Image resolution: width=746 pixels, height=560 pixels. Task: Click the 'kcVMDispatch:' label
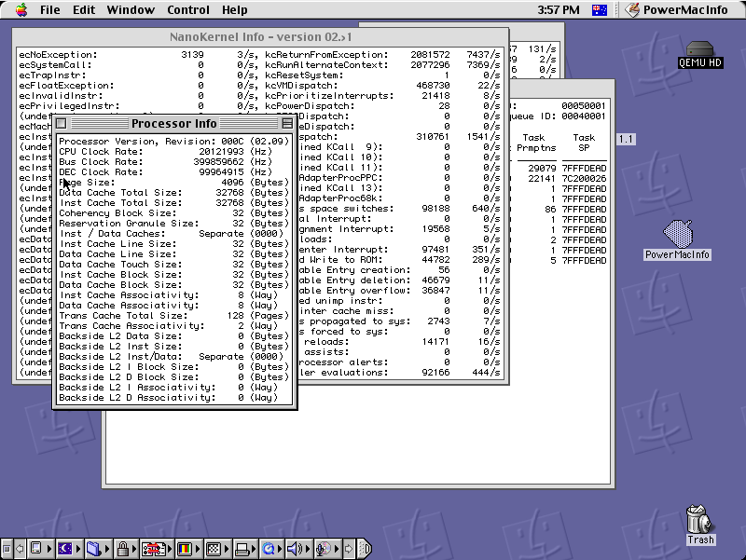301,86
